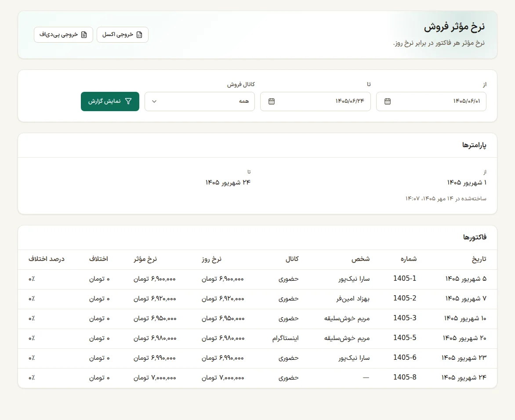Click the Excel export file icon
Image resolution: width=515 pixels, height=420 pixels.
tap(139, 35)
